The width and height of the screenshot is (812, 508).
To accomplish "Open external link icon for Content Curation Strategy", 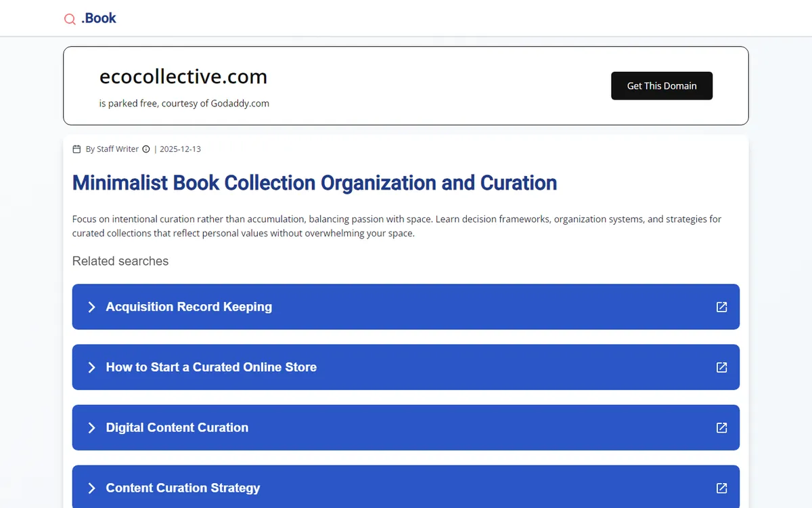I will point(721,488).
